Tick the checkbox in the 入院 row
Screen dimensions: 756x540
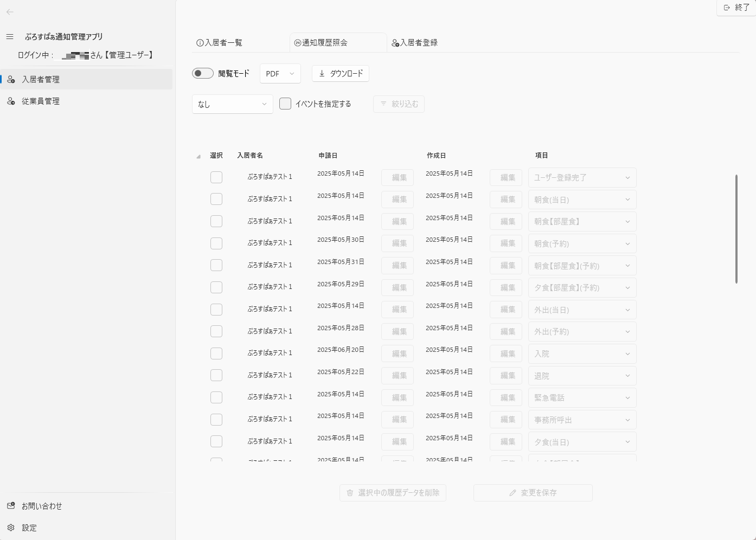pyautogui.click(x=216, y=353)
